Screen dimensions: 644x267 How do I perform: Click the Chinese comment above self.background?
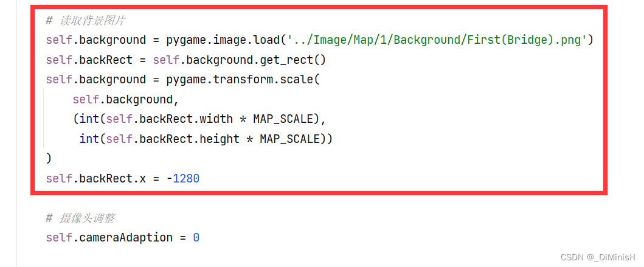pos(85,21)
